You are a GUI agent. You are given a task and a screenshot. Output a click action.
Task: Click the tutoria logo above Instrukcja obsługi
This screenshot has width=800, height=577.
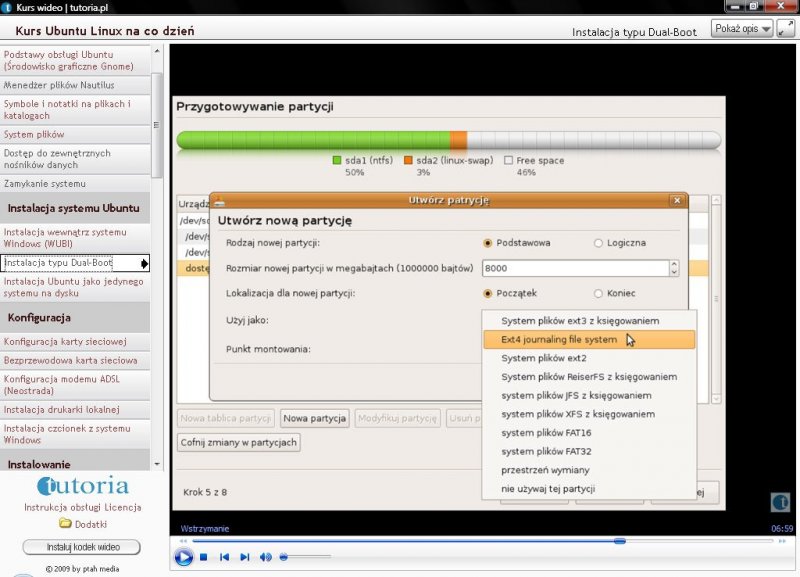[x=82, y=487]
